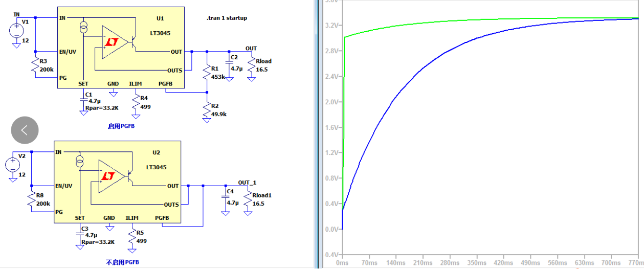Select the R8 200k resistor symbol
The height and width of the screenshot is (269, 644).
click(x=32, y=201)
